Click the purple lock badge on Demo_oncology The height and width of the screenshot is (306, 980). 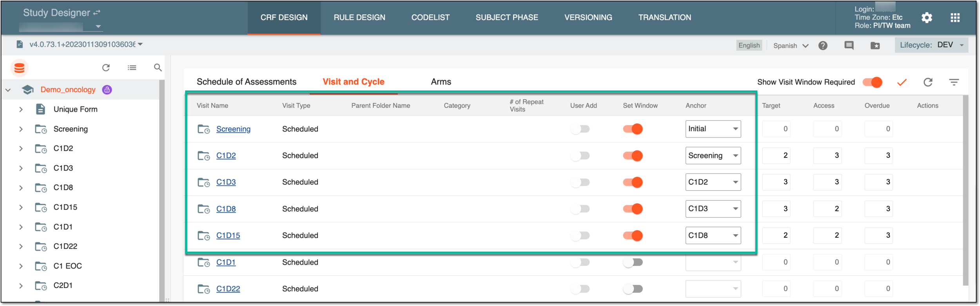coord(107,90)
